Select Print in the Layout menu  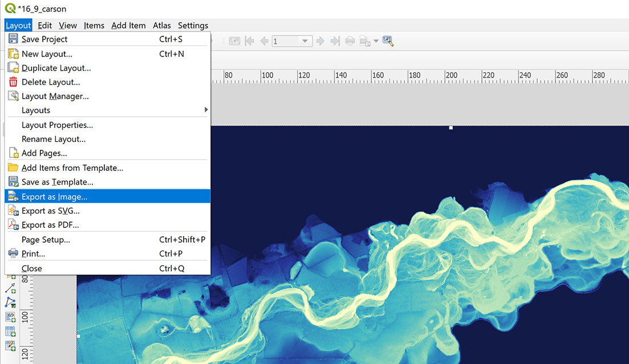click(108, 253)
